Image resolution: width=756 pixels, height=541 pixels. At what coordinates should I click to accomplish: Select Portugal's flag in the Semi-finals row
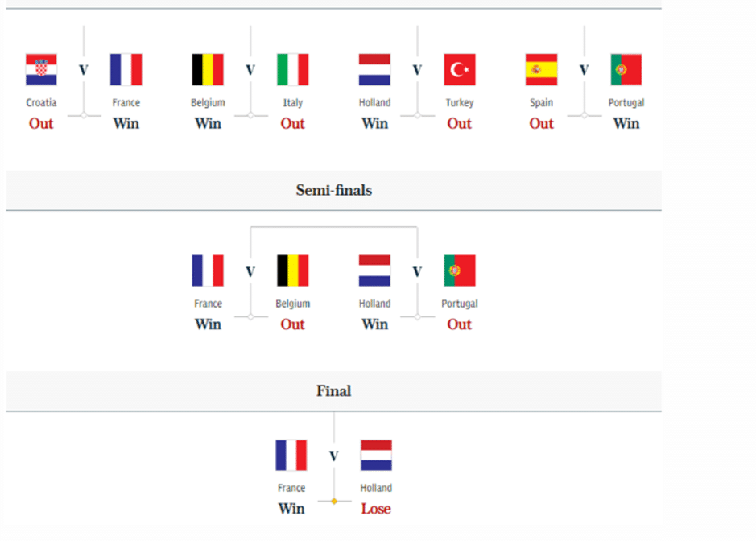pyautogui.click(x=459, y=270)
